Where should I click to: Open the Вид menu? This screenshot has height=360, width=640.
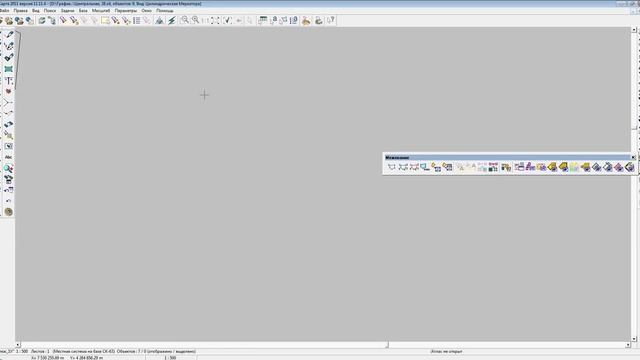36,11
